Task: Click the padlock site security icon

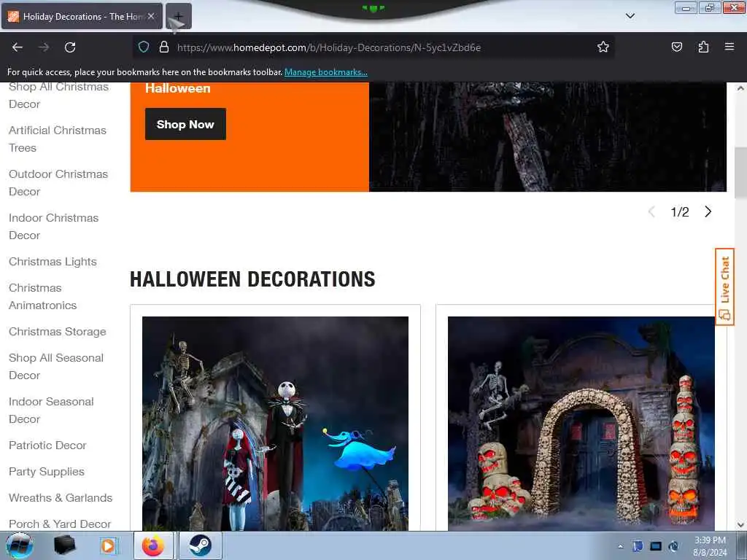Action: click(x=164, y=47)
